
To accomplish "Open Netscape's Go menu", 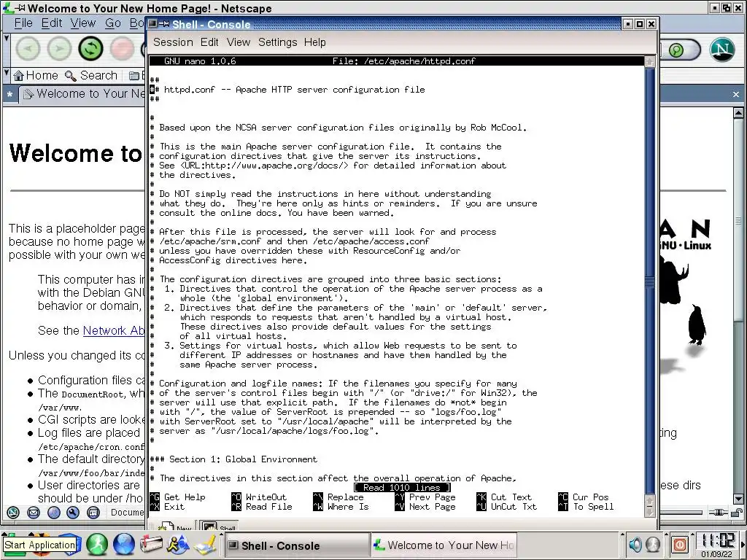I will pos(113,23).
